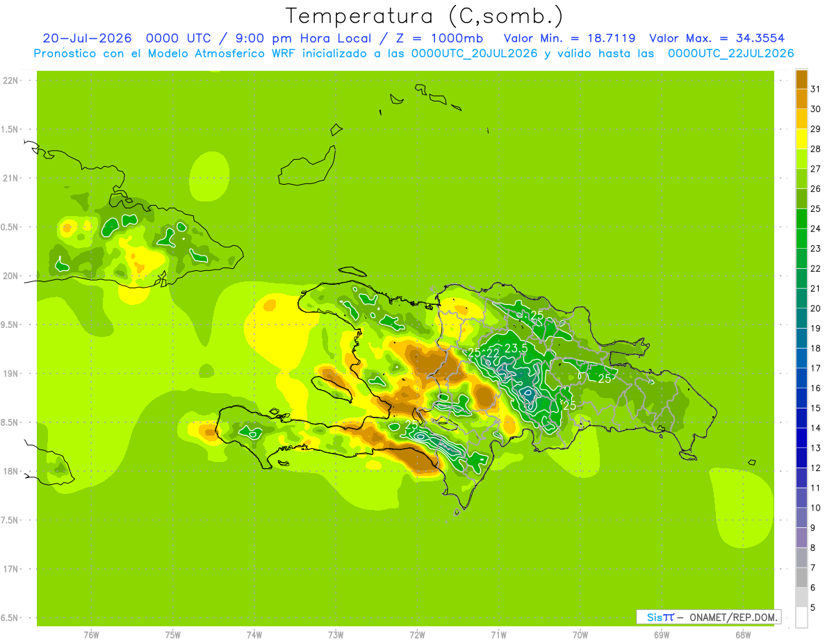Click the '7.5N' latitude axis label

[10, 520]
